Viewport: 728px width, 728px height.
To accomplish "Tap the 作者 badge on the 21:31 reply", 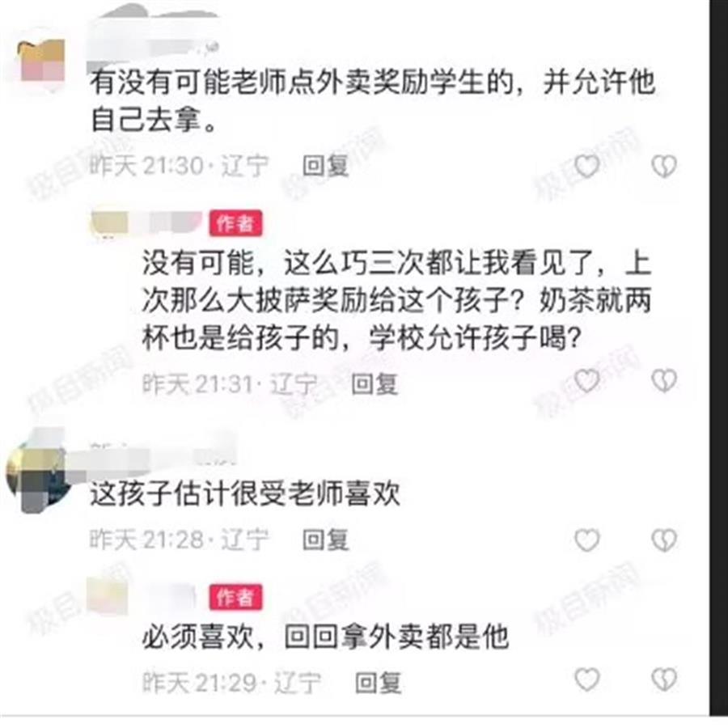I will pyautogui.click(x=236, y=224).
